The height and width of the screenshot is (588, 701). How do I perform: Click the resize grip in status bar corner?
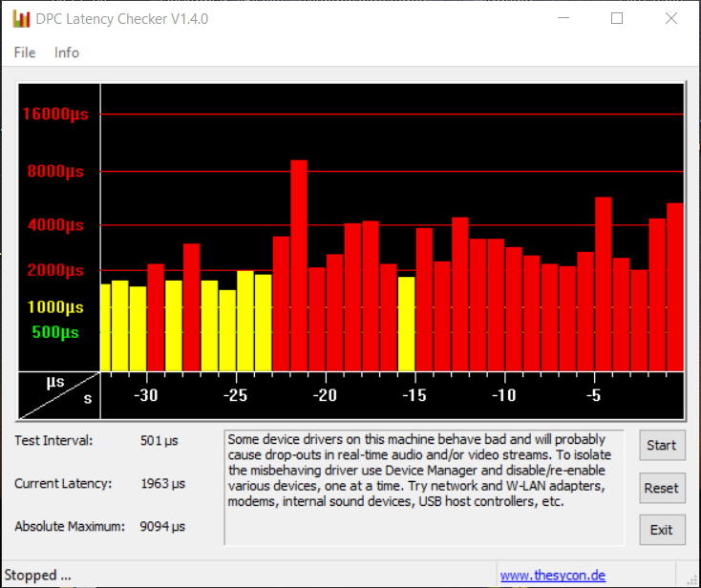tap(691, 578)
